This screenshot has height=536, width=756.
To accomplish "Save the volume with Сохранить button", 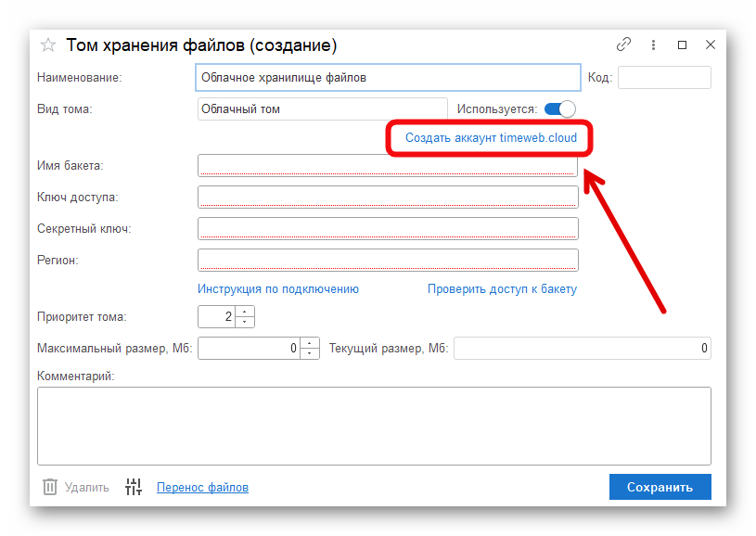I will coord(660,487).
